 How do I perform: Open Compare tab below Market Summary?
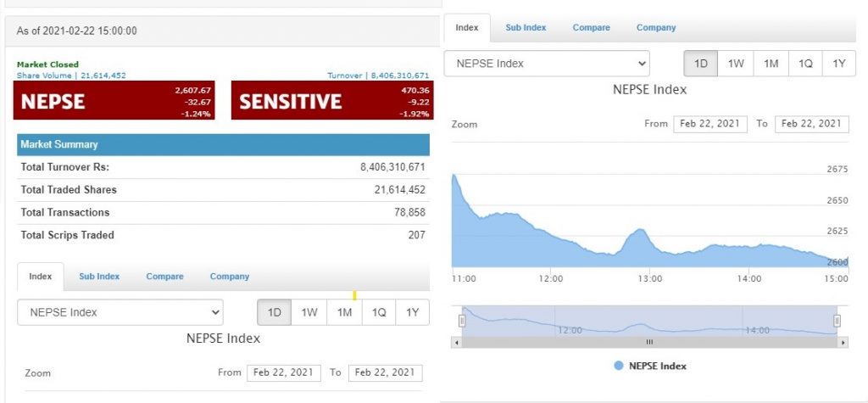[x=164, y=277]
